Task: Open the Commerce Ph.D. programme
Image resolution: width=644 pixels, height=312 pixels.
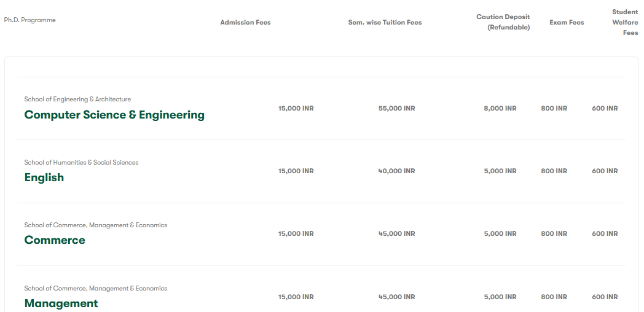Action: (x=55, y=240)
